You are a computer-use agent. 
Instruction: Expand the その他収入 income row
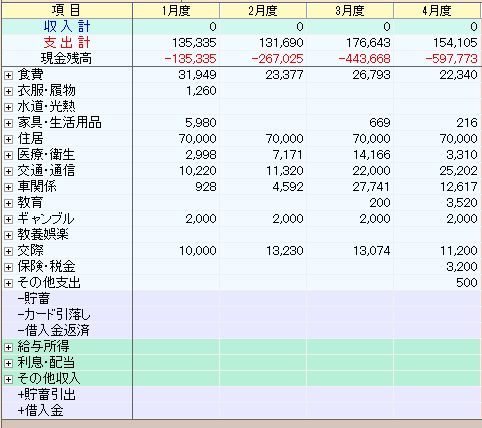point(8,379)
